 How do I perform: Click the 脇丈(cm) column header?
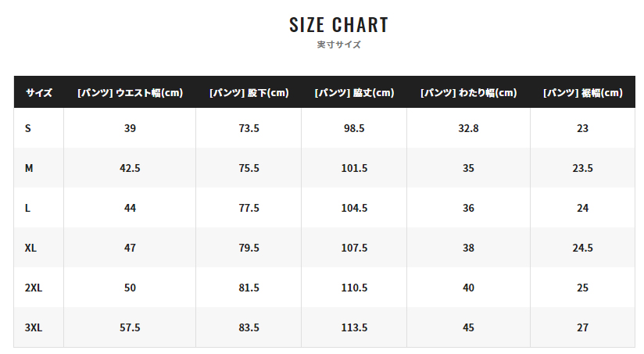(354, 92)
